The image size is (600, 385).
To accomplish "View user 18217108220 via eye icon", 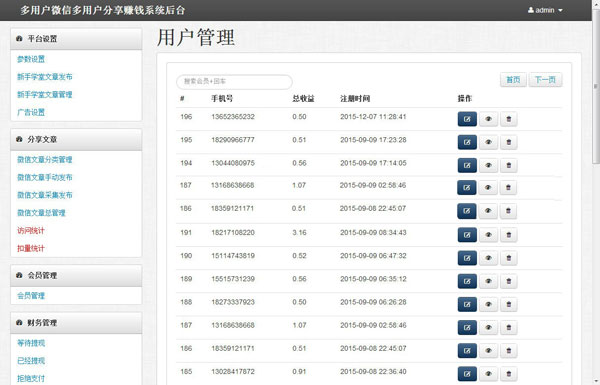I will (488, 235).
